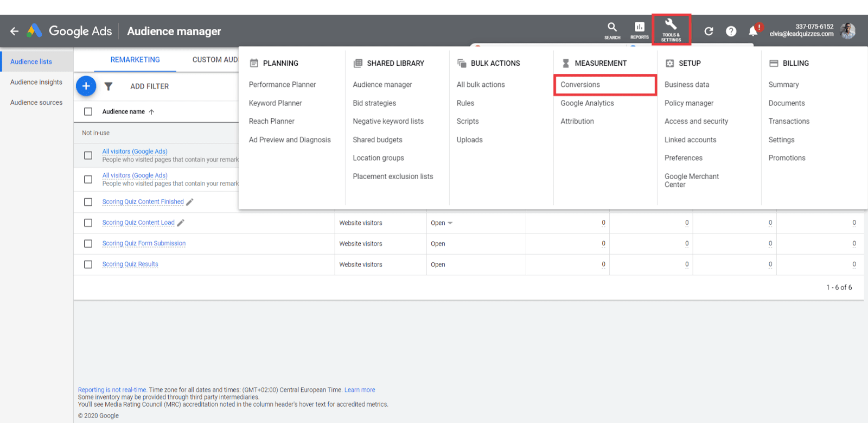The width and height of the screenshot is (868, 423).
Task: Check the Scoring Quiz Form Submission checkbox
Action: pyautogui.click(x=88, y=244)
